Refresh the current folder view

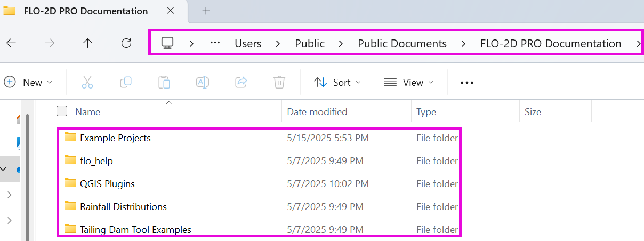tap(126, 44)
